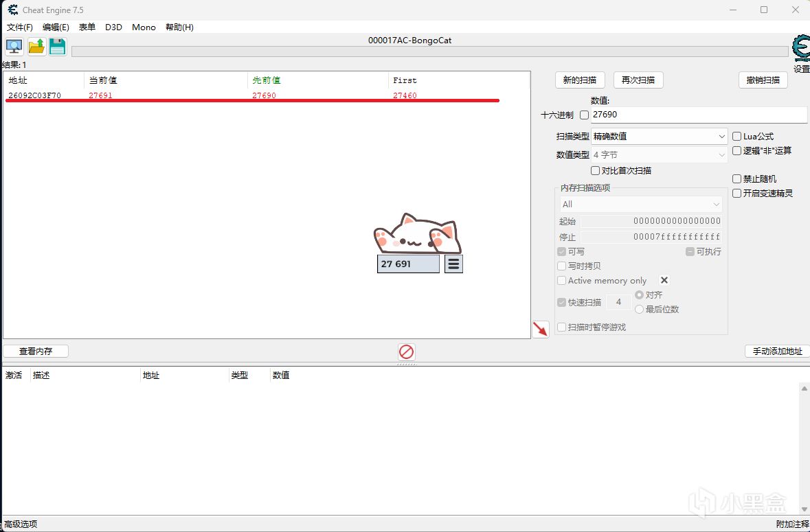Click the save floppy disk icon
Image resolution: width=810 pixels, height=532 pixels.
(x=57, y=47)
